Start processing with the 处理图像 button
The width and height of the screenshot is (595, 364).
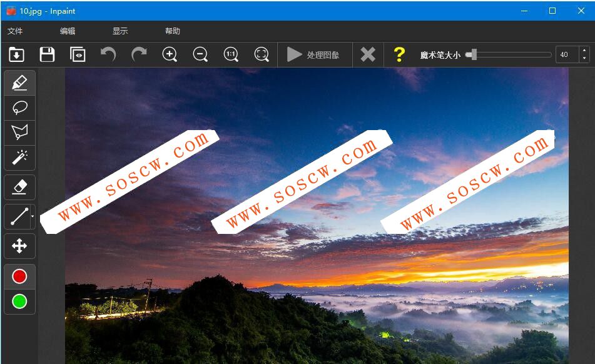[313, 54]
